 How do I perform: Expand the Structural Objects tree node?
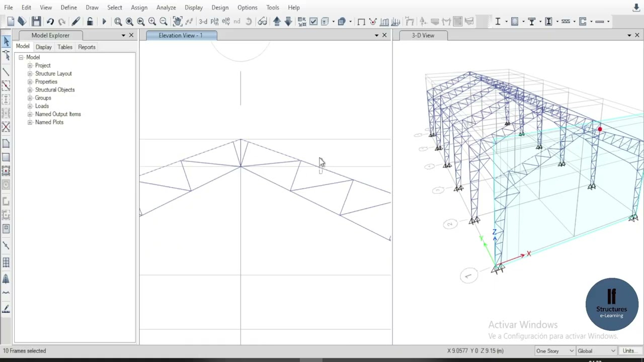(x=30, y=89)
